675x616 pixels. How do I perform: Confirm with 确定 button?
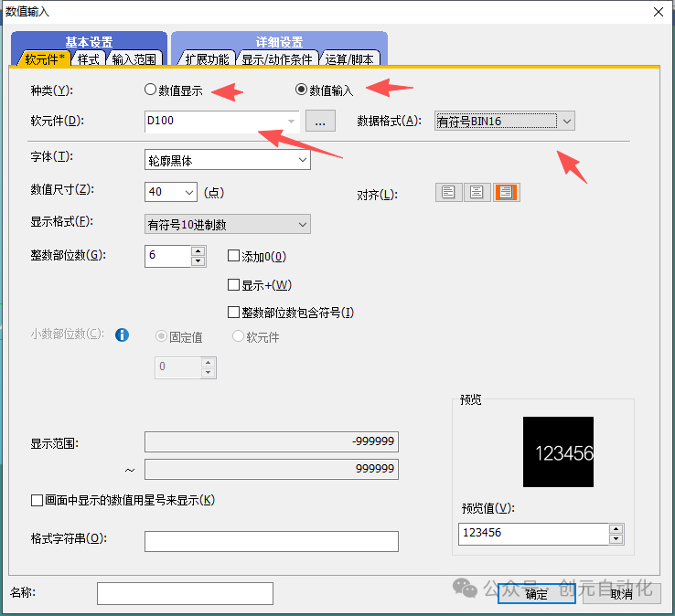pyautogui.click(x=536, y=594)
